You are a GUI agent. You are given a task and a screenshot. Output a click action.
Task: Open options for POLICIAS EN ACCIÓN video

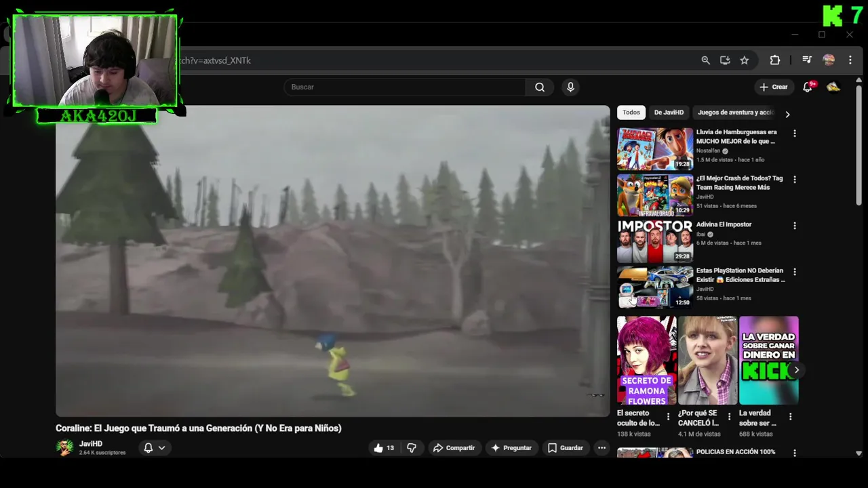tap(795, 453)
